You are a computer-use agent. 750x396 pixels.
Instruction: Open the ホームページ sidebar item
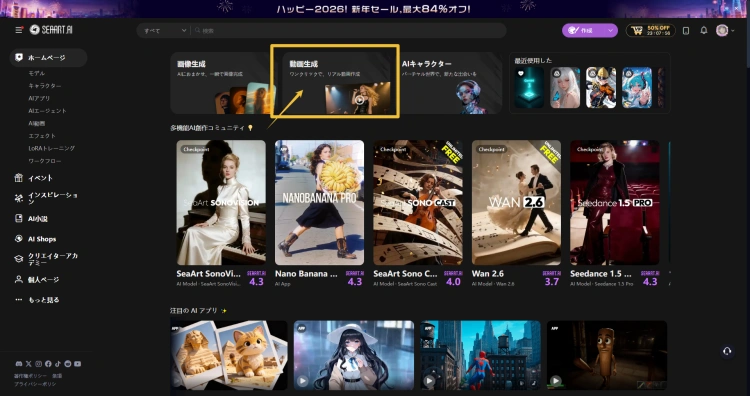(48, 57)
